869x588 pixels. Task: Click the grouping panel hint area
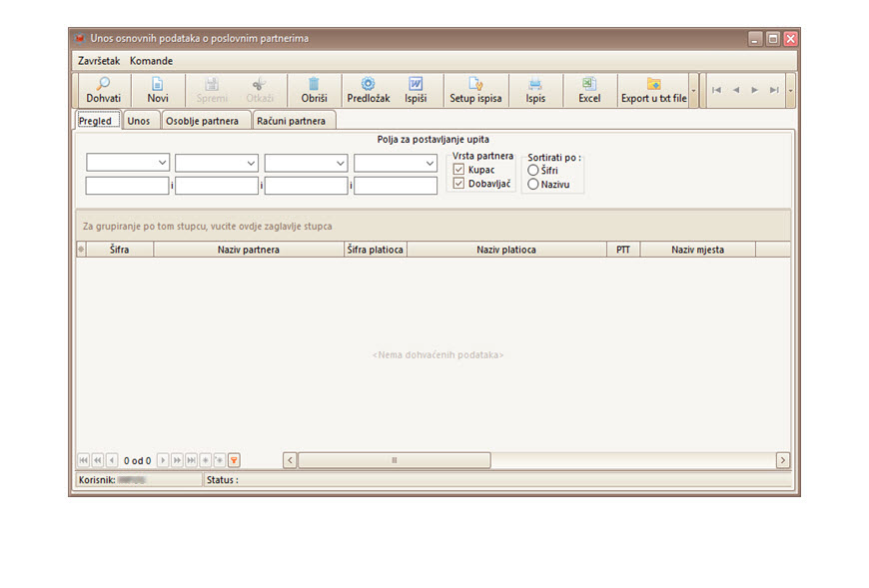(x=433, y=226)
